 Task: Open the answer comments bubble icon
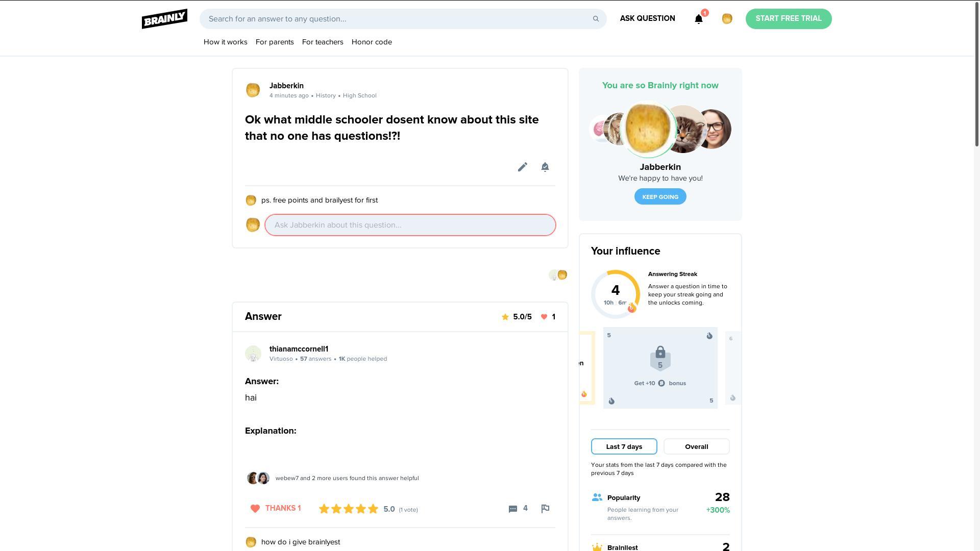[x=513, y=509]
